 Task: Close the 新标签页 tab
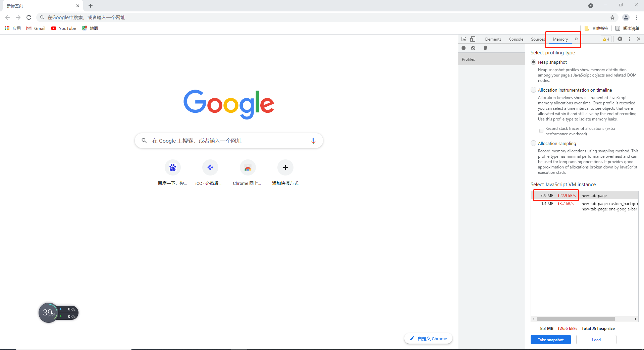click(78, 6)
